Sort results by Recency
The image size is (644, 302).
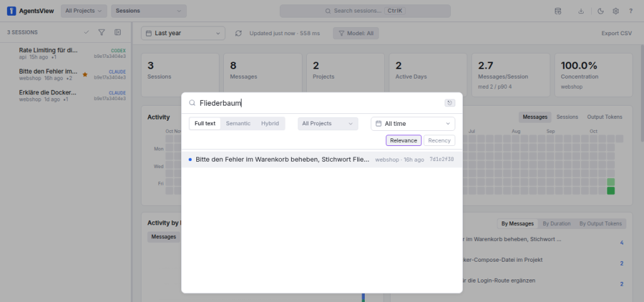coord(440,140)
